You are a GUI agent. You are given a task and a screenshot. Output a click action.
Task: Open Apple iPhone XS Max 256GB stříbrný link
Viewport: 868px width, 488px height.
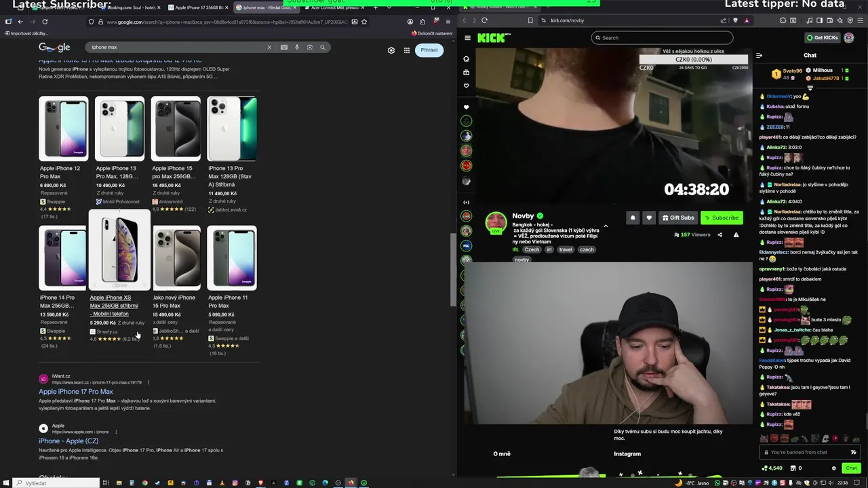(114, 306)
